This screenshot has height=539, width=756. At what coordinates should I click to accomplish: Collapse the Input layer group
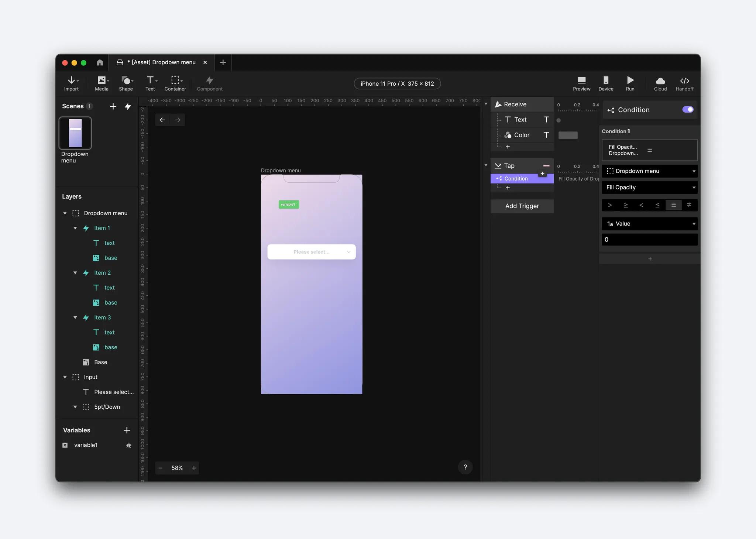click(x=65, y=377)
